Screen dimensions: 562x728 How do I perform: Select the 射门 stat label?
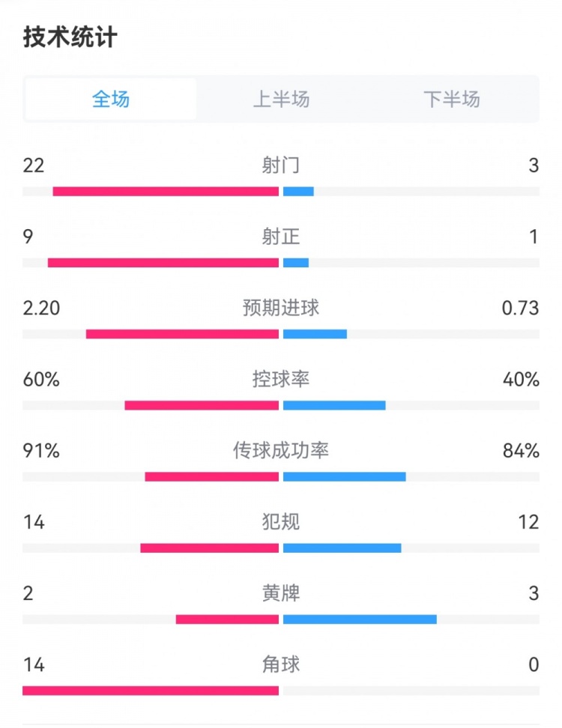[x=281, y=166]
